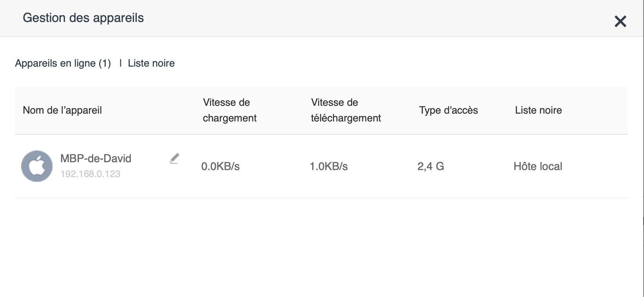Click the 1.0KB/s download speed value

coord(329,167)
